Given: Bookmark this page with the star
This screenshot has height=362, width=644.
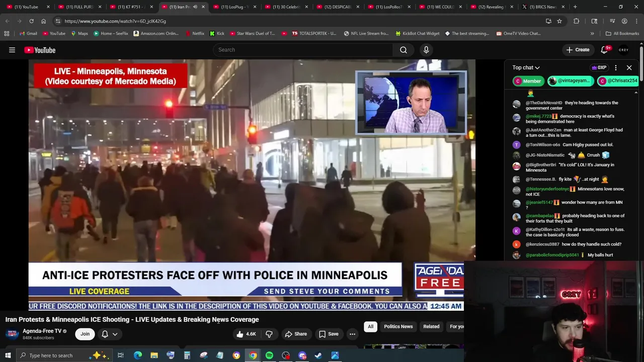Looking at the screenshot, I should point(559,21).
